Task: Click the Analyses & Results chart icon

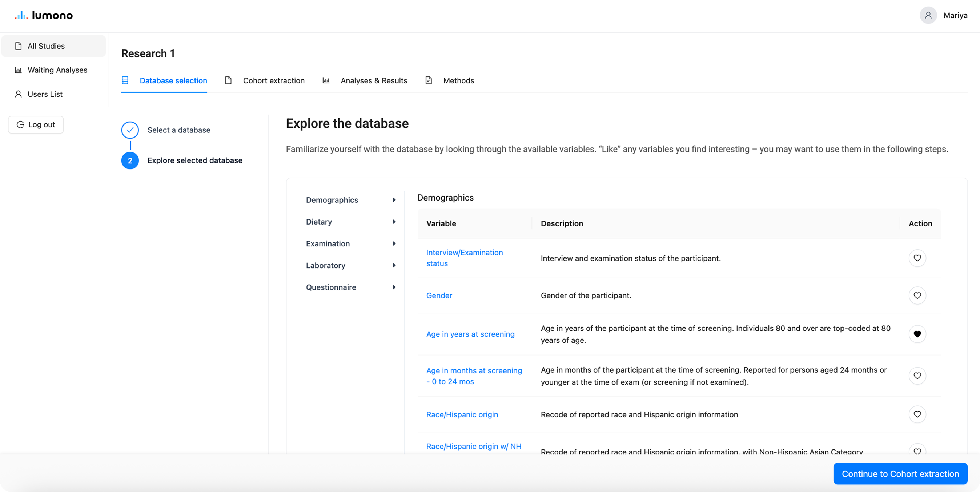Action: [x=326, y=80]
